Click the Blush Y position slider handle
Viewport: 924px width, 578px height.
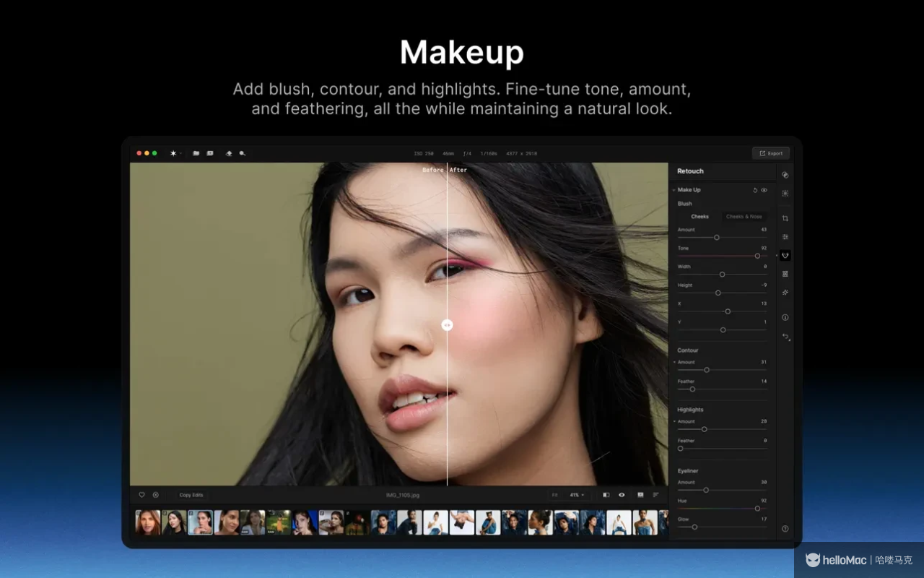(x=723, y=329)
